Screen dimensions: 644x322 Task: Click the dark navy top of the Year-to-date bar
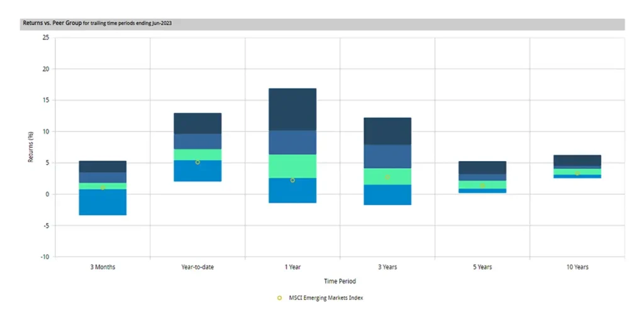[x=197, y=123]
